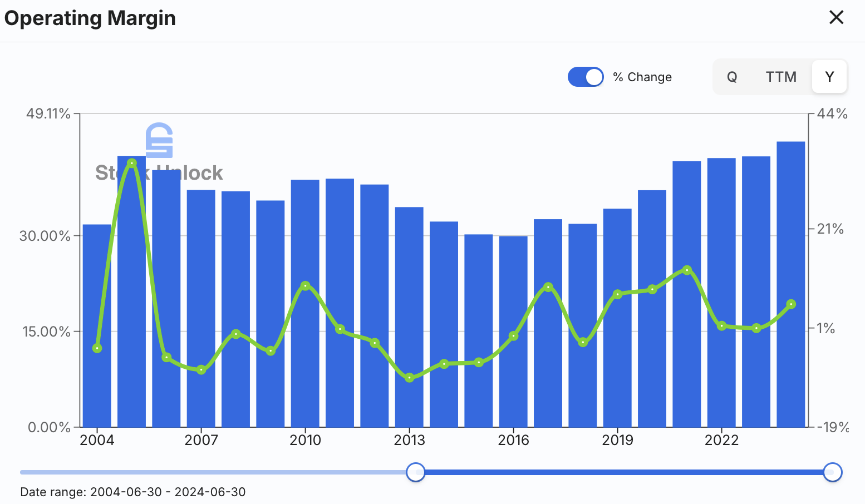Click the left date range slider handle
The height and width of the screenshot is (504, 865).
tap(416, 472)
